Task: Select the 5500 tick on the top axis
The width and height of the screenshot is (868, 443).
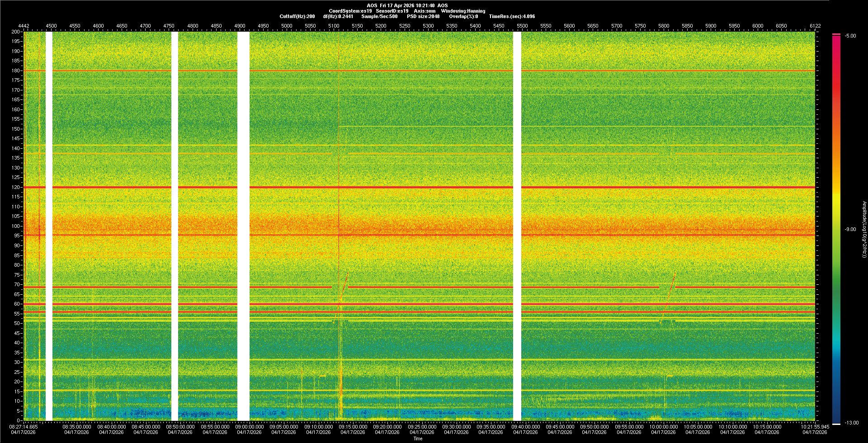Action: (x=522, y=26)
